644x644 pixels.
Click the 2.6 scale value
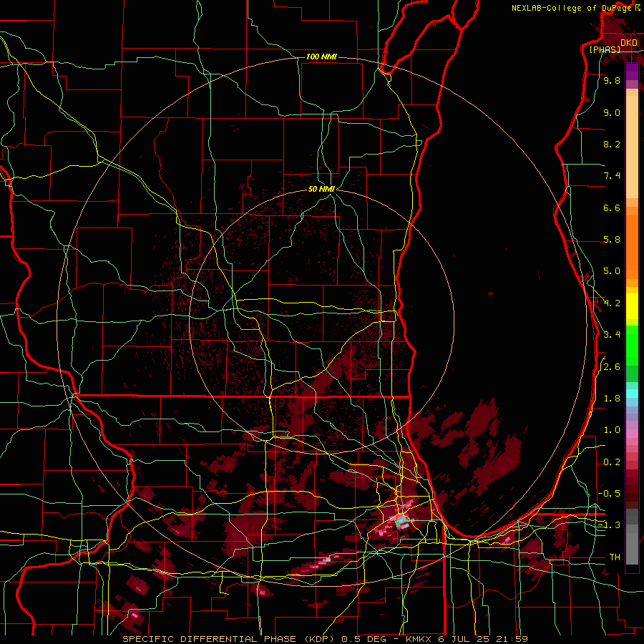click(x=612, y=367)
